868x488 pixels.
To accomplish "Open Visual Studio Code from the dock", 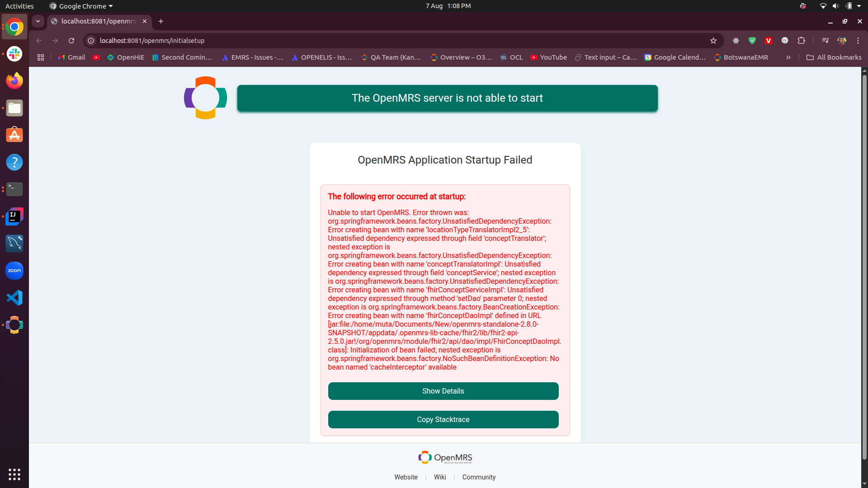I will [x=14, y=298].
